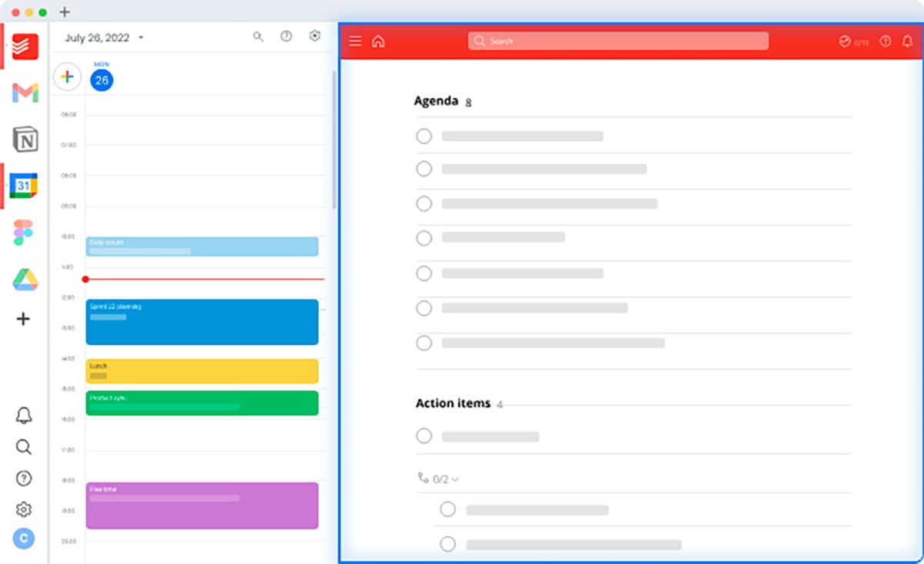This screenshot has width=924, height=564.
Task: Launch Google Drive from the sidebar
Action: (x=25, y=279)
